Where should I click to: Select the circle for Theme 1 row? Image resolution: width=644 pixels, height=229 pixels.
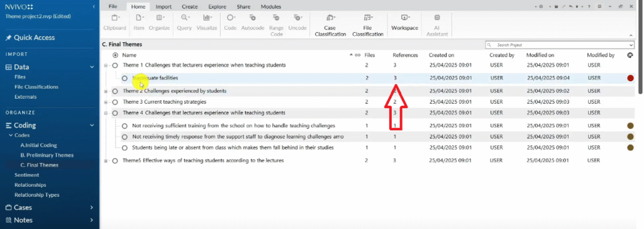[x=116, y=65]
